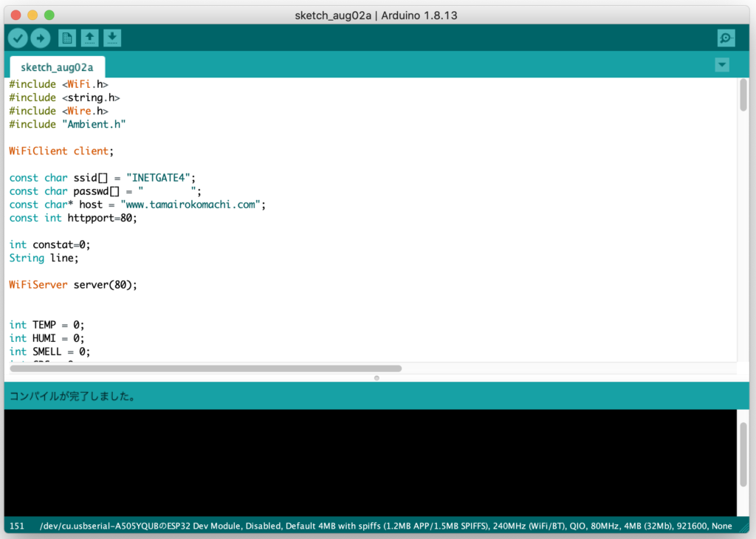
Task: Click the line number 151 in status bar
Action: 17,526
